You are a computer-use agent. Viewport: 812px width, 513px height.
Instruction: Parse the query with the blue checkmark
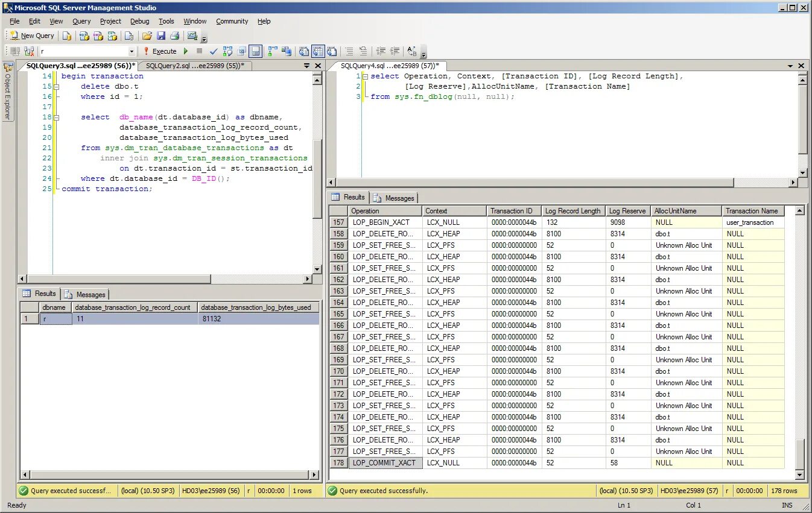pyautogui.click(x=213, y=51)
